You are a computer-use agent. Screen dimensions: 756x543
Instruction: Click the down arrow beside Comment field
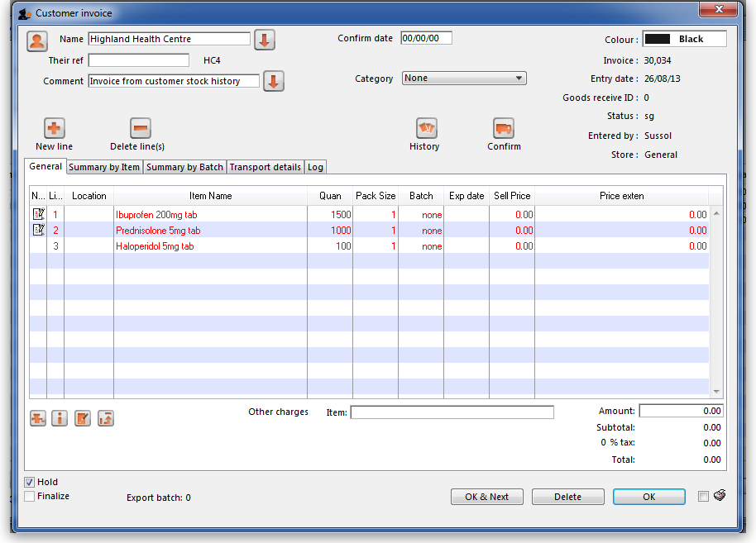pyautogui.click(x=274, y=81)
